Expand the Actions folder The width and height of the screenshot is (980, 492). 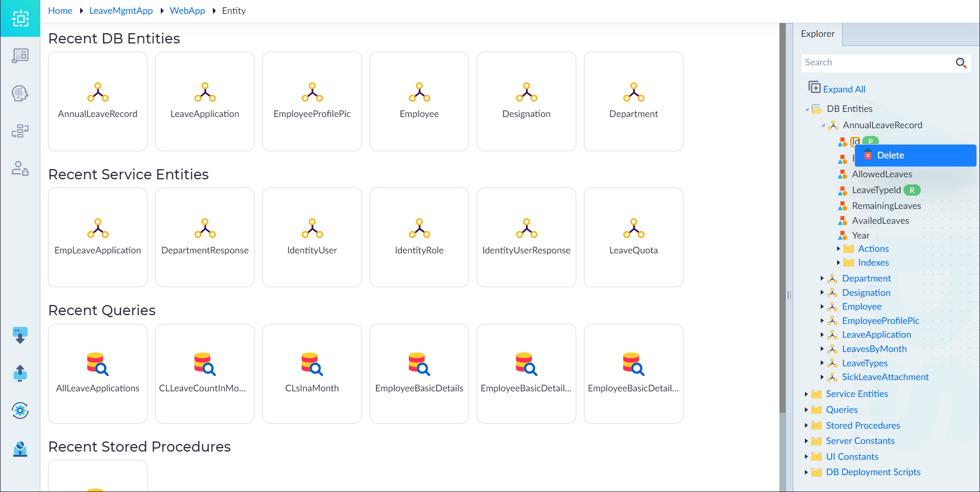click(838, 249)
